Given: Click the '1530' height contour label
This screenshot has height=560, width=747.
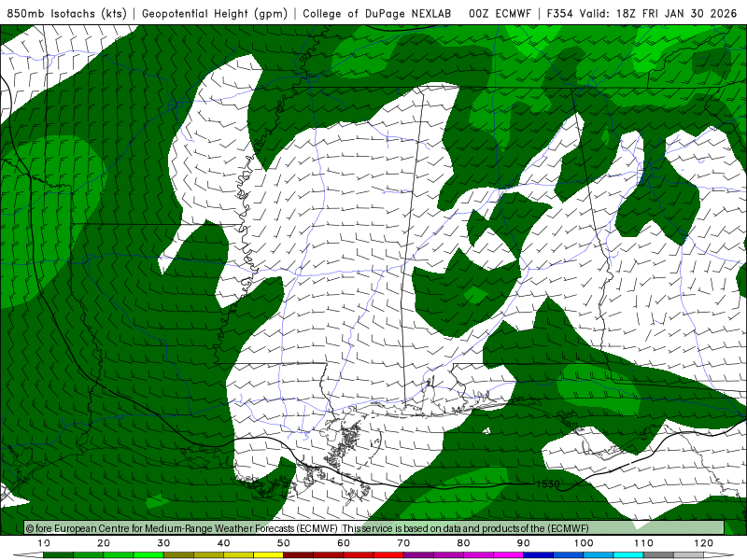Looking at the screenshot, I should click(548, 483).
